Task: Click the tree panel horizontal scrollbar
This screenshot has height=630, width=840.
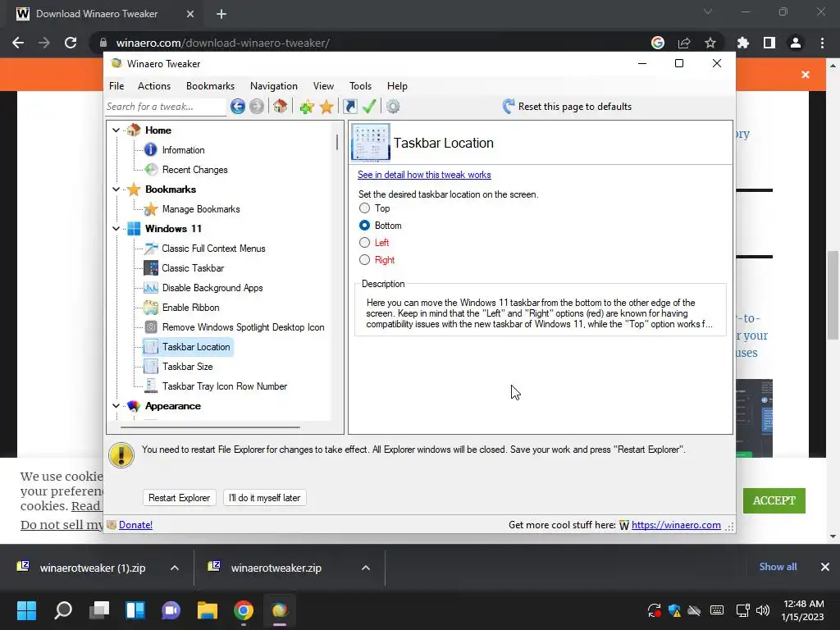Action: [210, 427]
